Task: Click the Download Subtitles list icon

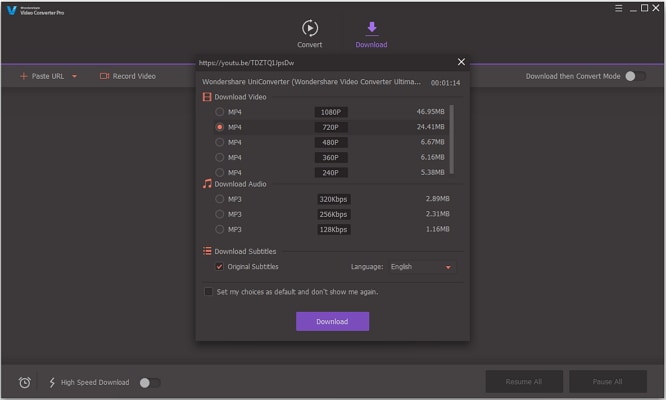Action: click(x=207, y=251)
